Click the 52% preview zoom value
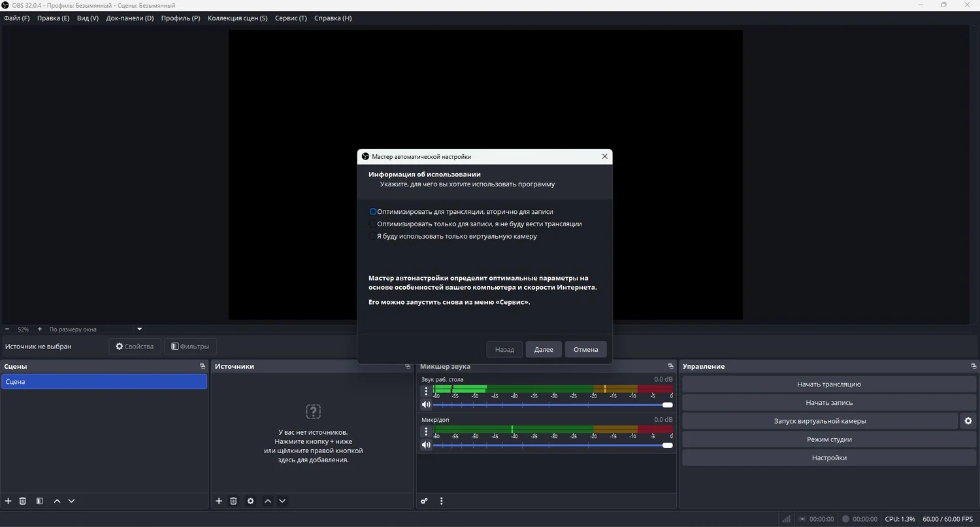Screen dimensions: 980x527 pyautogui.click(x=23, y=330)
